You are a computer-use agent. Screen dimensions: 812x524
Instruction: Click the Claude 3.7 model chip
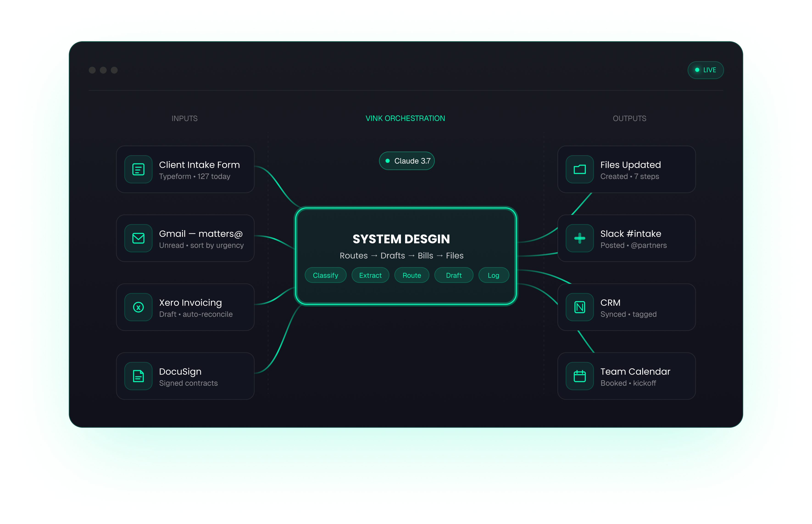[x=407, y=161]
